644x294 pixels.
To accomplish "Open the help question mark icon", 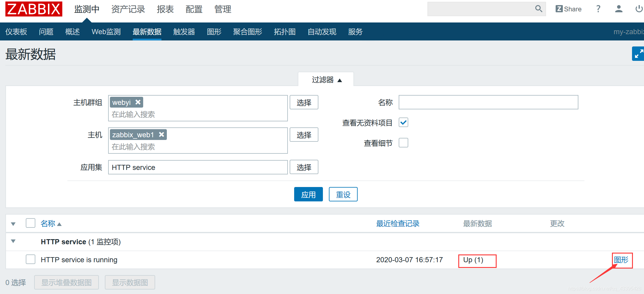I will point(598,9).
